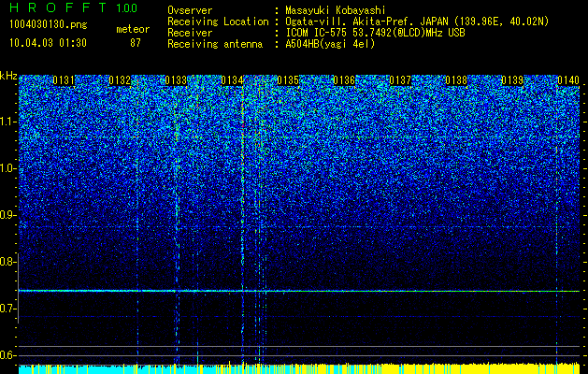Click the 0134 time marker
Viewport: 588px width, 374px height.
tap(232, 80)
